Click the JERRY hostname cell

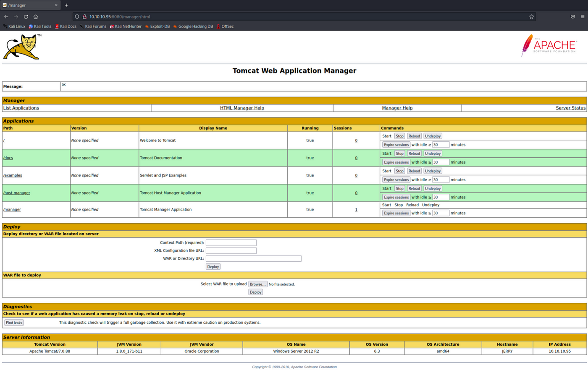[507, 351]
